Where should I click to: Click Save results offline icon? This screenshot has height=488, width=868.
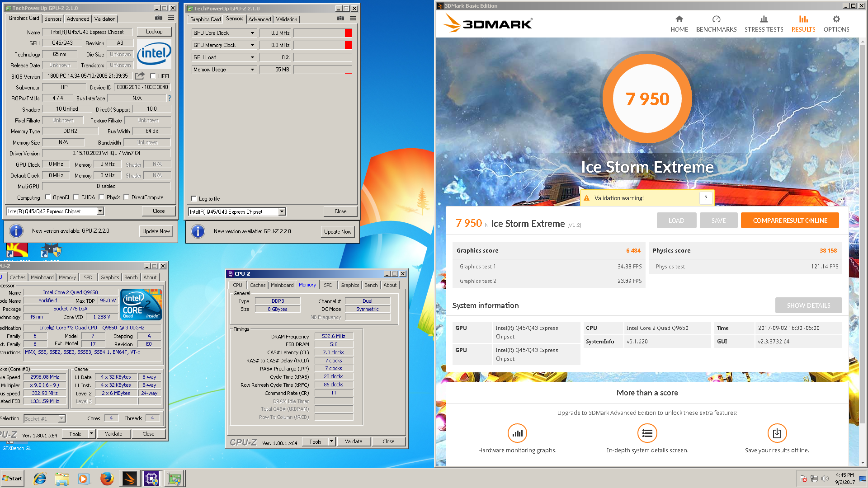777,433
